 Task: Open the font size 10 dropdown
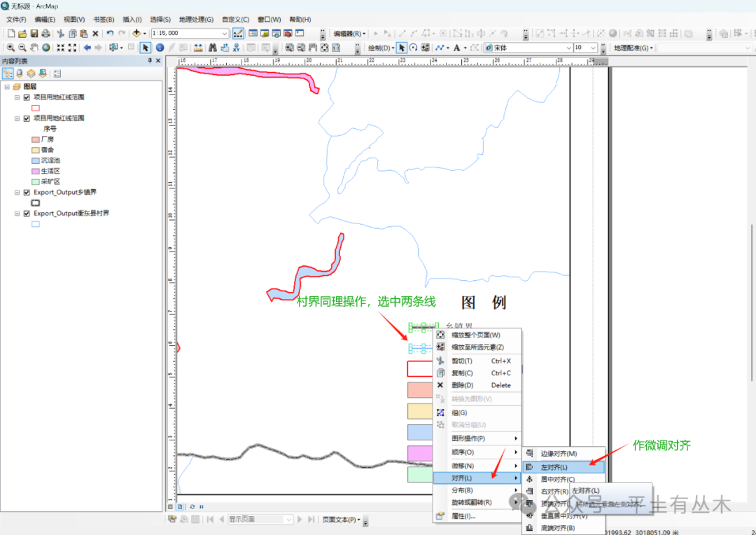[x=594, y=48]
